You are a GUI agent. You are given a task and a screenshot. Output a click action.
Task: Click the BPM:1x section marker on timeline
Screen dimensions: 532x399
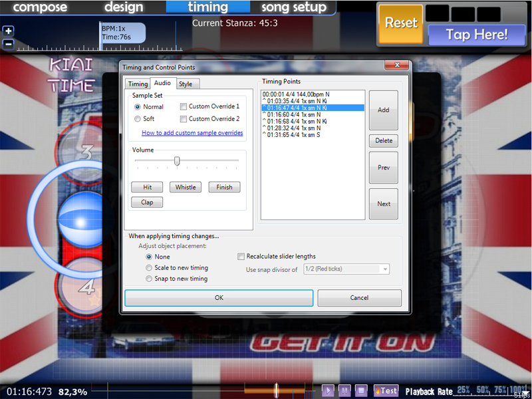[x=123, y=33]
